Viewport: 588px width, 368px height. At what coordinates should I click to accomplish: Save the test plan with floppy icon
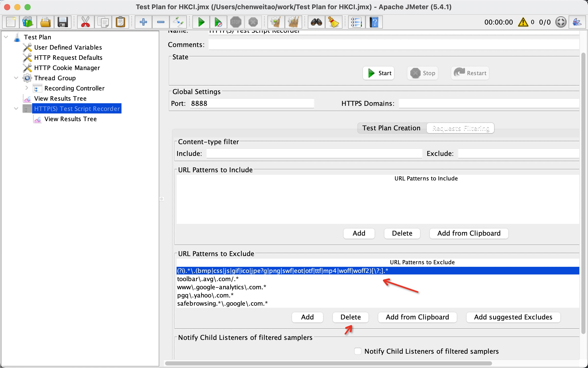tap(63, 22)
